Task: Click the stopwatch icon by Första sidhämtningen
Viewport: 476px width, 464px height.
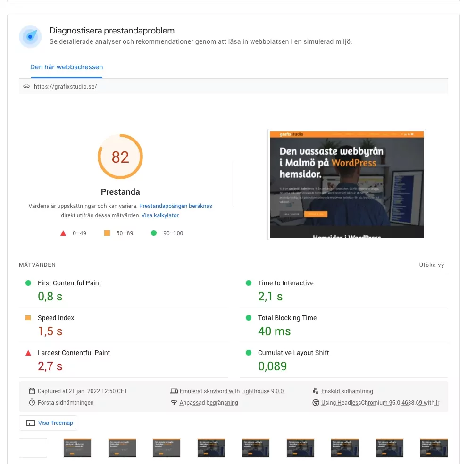Action: click(32, 402)
